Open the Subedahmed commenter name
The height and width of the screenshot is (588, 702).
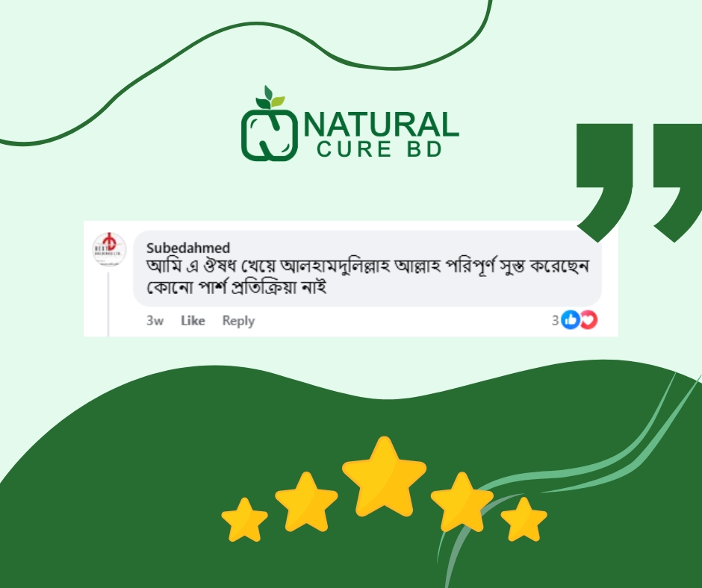pyautogui.click(x=188, y=248)
